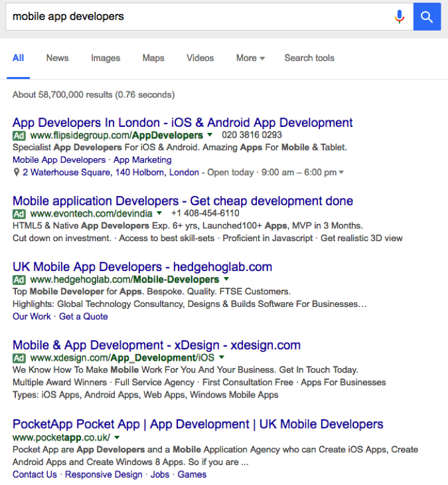Click the Ad badge next to flipsidegroup.com
This screenshot has width=448, height=485.
coord(19,136)
